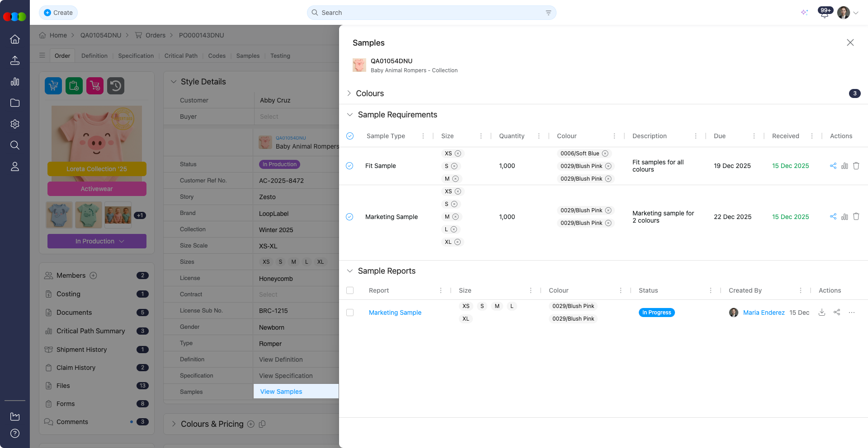The height and width of the screenshot is (448, 868).
Task: Click the Maria Enderez creator link
Action: (x=764, y=313)
